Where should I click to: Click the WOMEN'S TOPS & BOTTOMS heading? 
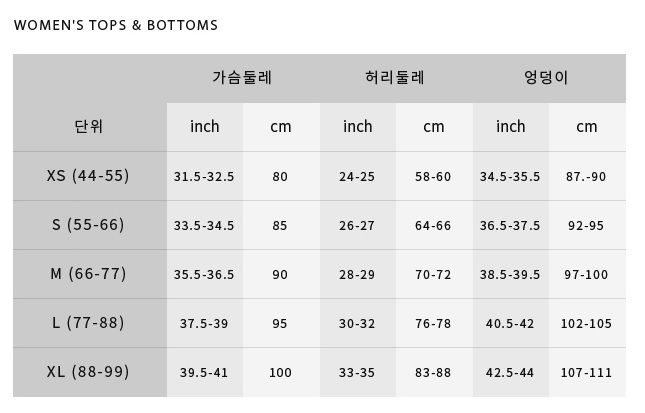(x=115, y=25)
